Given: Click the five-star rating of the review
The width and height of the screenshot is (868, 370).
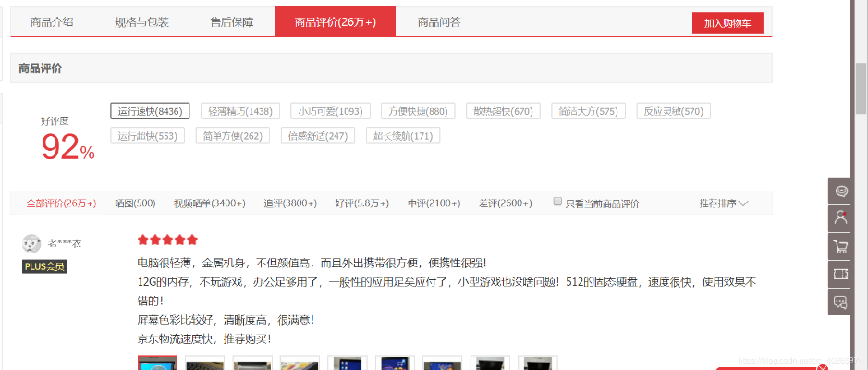Looking at the screenshot, I should (x=167, y=240).
